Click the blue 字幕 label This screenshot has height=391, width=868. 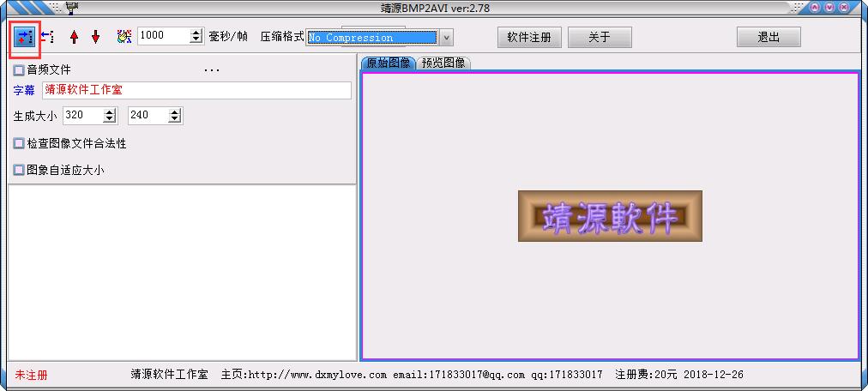coord(24,91)
